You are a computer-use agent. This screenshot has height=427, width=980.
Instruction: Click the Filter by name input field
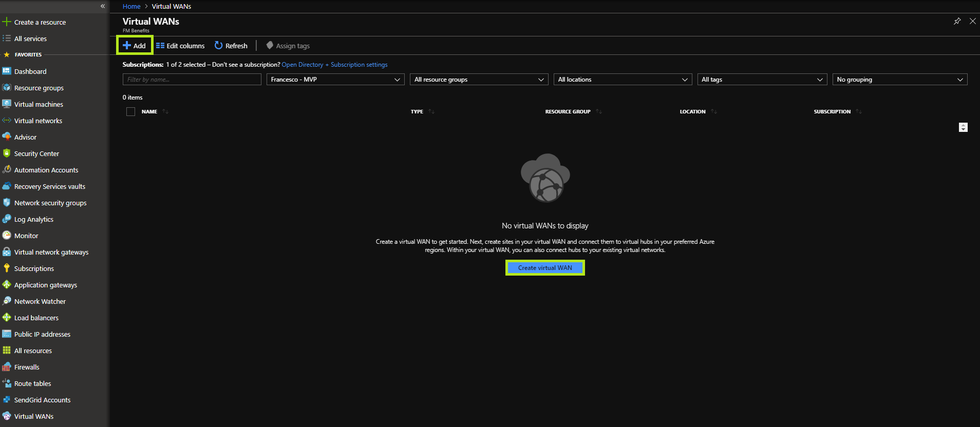pos(192,80)
